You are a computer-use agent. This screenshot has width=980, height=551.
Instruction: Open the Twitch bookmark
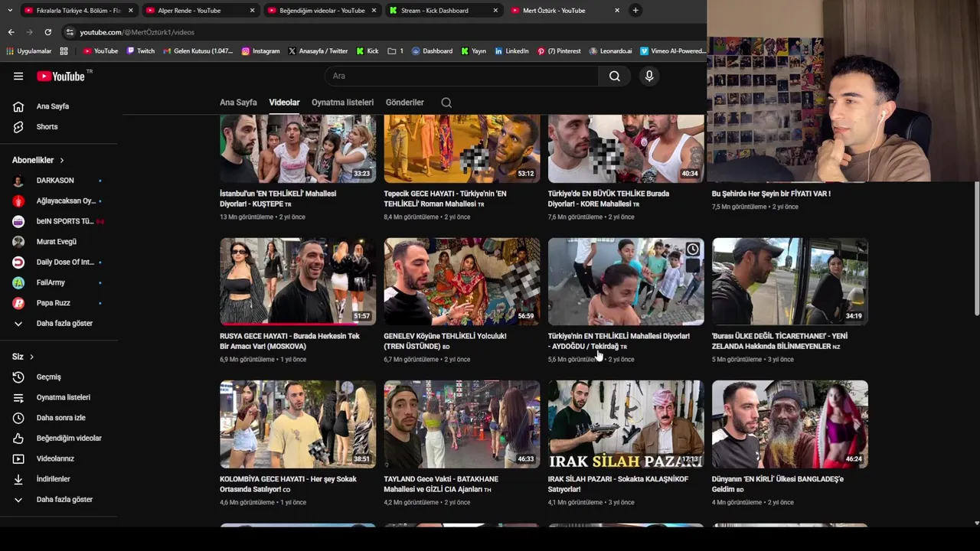[141, 51]
